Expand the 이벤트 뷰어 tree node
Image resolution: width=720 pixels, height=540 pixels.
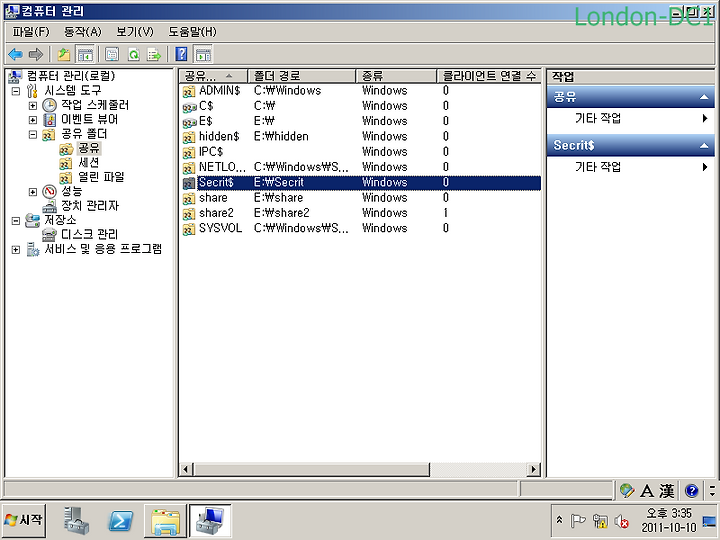[x=33, y=120]
